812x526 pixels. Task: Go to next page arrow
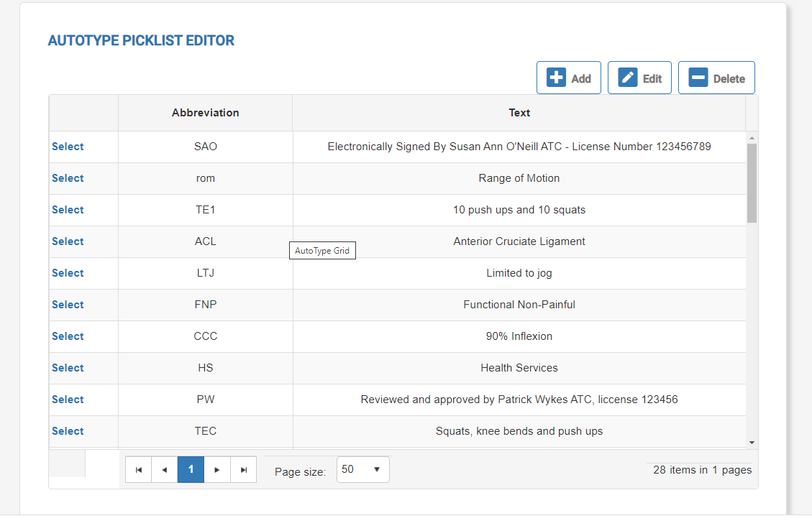pyautogui.click(x=217, y=470)
